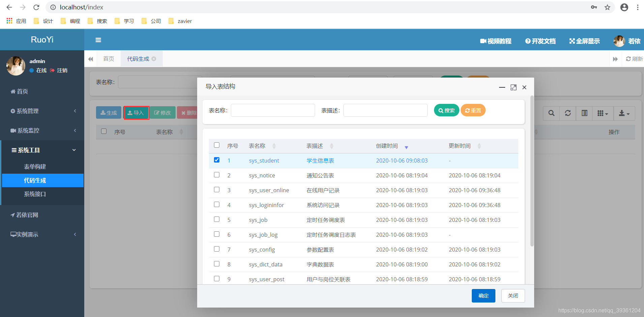Toggle the card view icon in the table toolbar
This screenshot has width=644, height=317.
pyautogui.click(x=584, y=113)
